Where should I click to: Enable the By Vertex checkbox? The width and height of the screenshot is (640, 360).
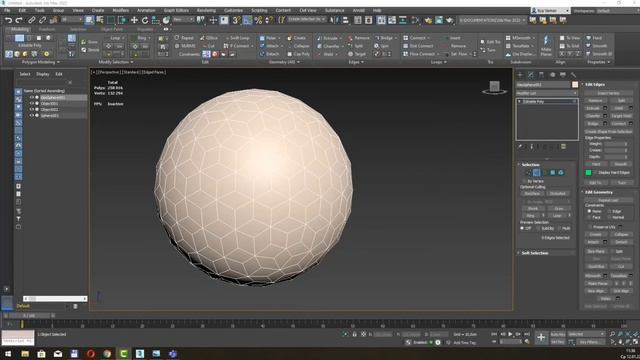tap(524, 181)
